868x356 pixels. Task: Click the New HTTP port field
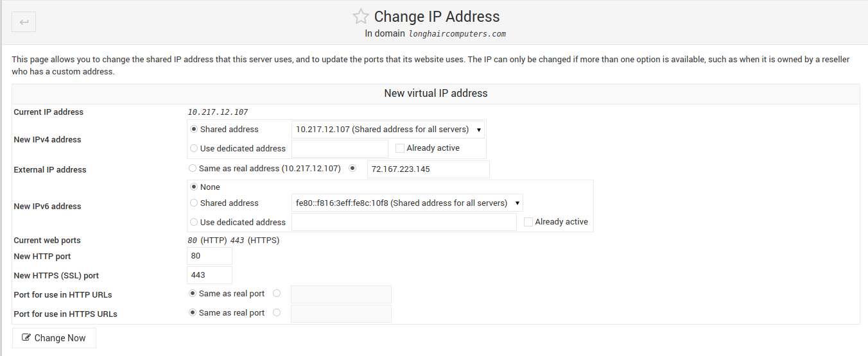pos(210,256)
